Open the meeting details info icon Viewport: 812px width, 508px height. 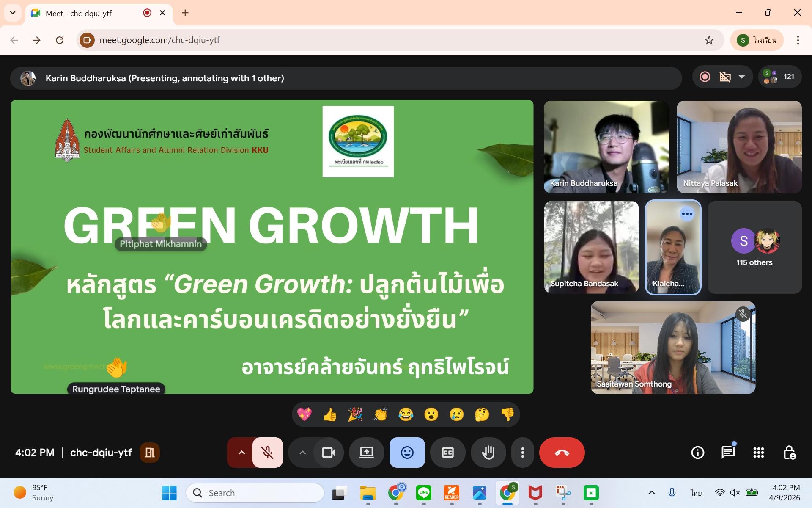[697, 453]
